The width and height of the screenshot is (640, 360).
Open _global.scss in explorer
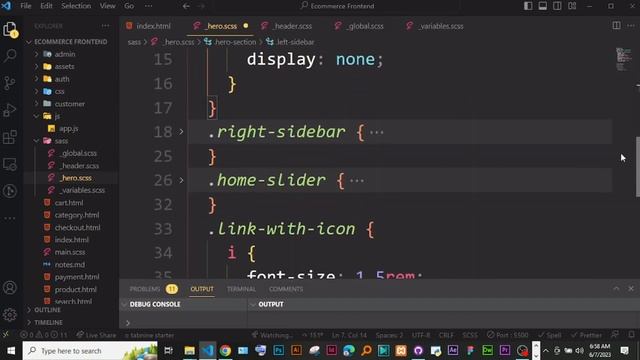(79, 153)
